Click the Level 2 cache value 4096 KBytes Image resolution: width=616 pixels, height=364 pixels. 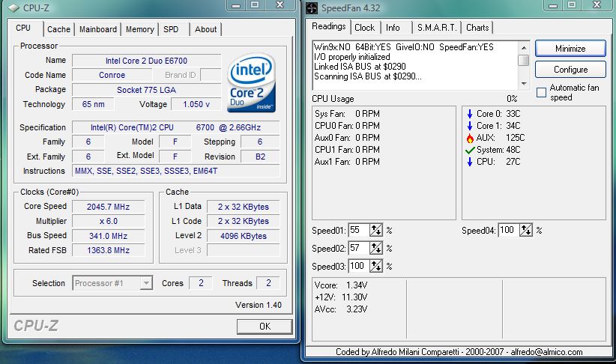(244, 236)
